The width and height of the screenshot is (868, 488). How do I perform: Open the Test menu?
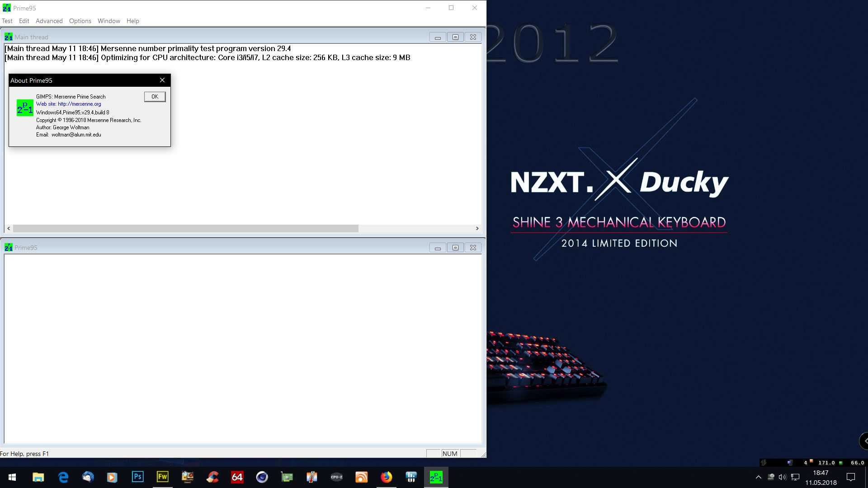point(7,21)
